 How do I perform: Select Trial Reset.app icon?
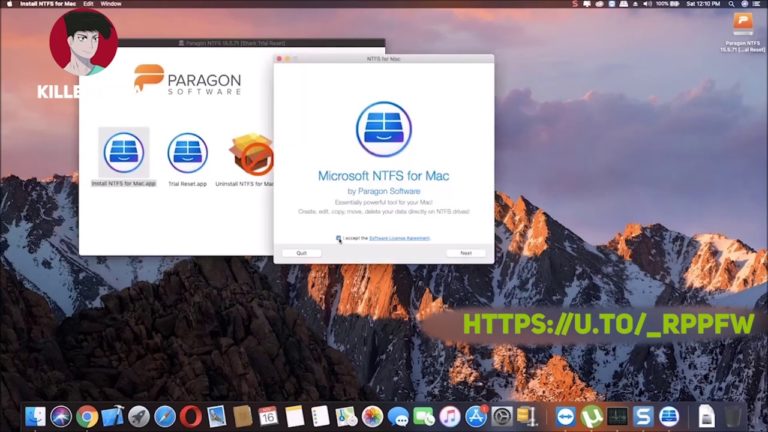188,153
